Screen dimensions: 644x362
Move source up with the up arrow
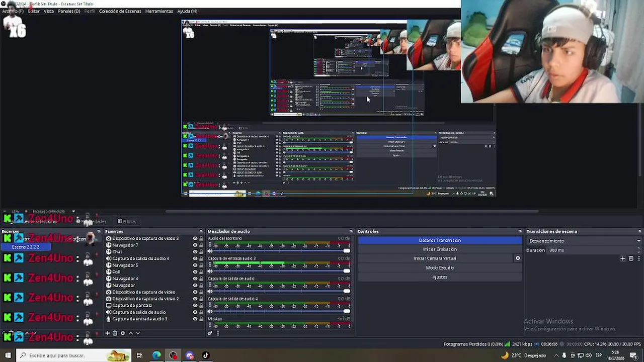(x=130, y=333)
